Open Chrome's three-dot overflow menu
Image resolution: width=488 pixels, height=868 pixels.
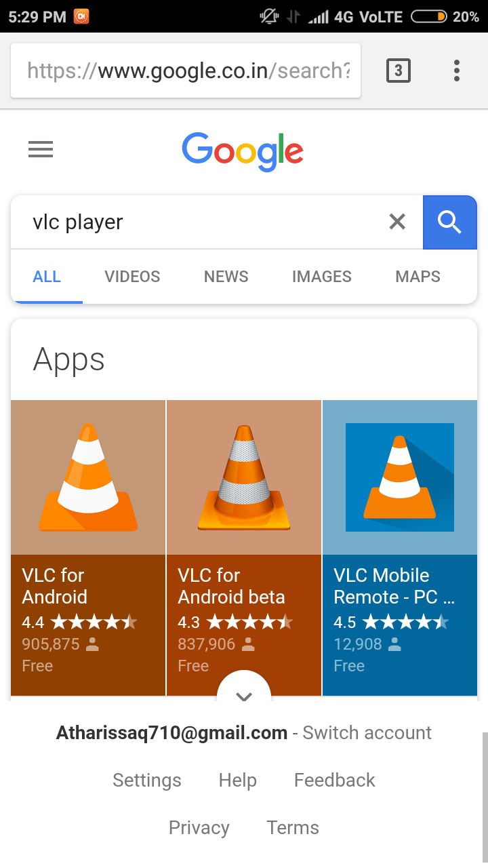coord(457,71)
